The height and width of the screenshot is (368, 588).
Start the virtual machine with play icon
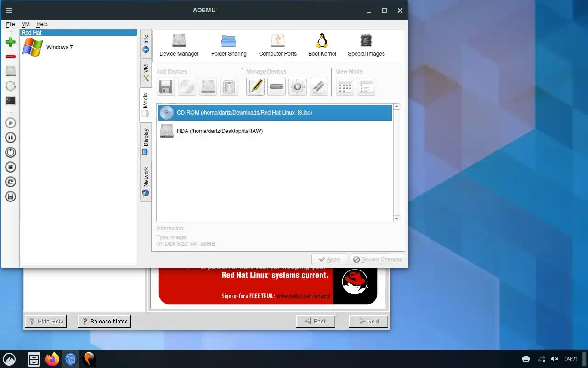10,123
